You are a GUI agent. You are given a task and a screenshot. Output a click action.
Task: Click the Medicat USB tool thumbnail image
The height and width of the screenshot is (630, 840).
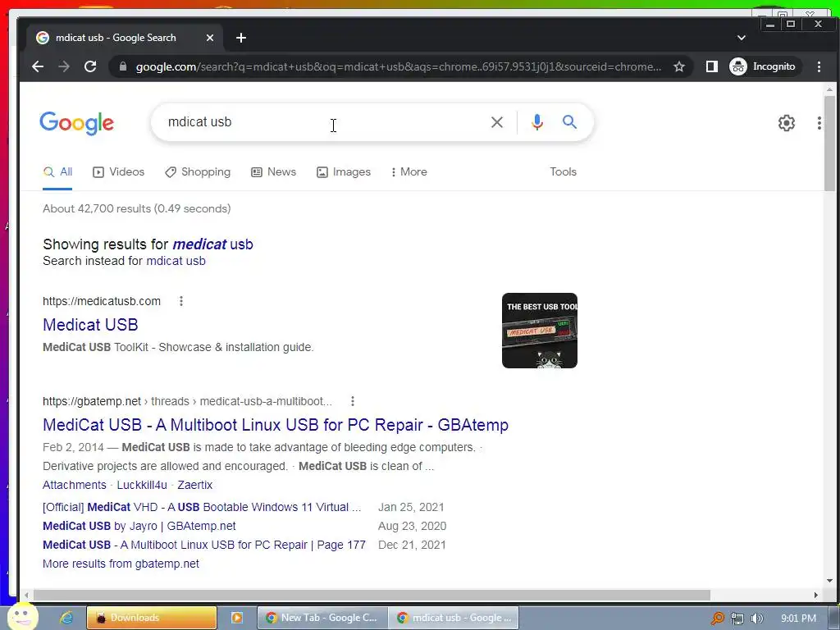[x=540, y=331]
